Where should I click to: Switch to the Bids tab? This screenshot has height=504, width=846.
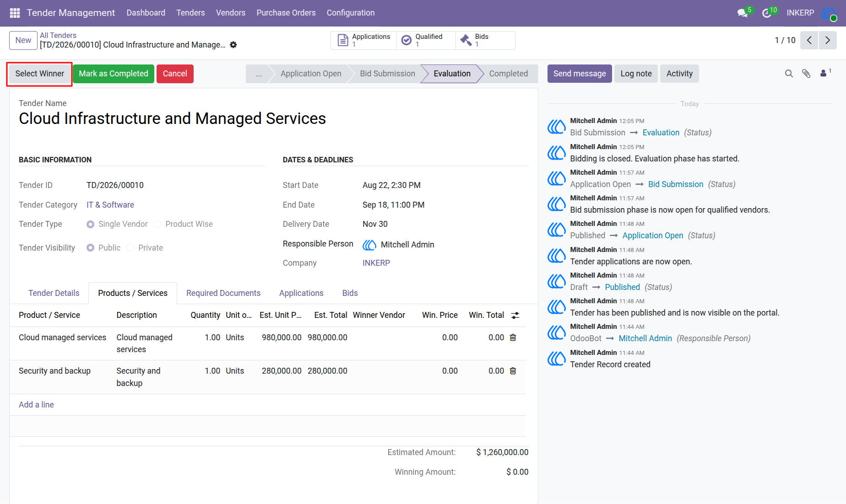coord(350,293)
